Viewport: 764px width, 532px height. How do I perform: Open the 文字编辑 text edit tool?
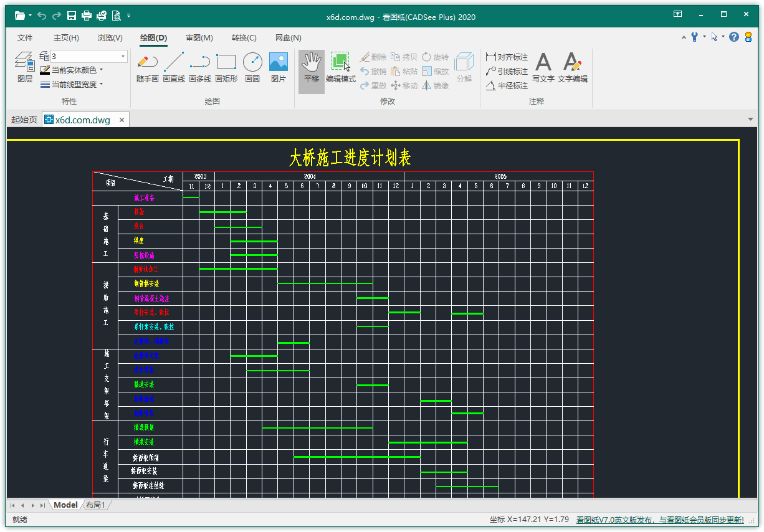click(x=572, y=67)
